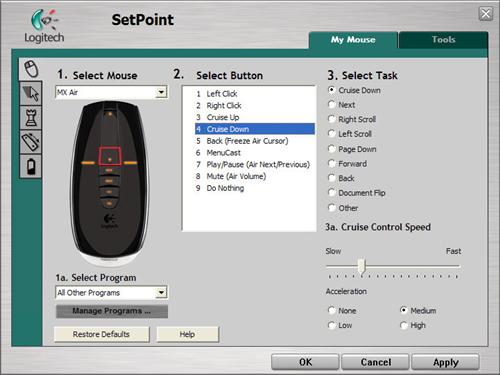Select button 1 Left Click in list

tap(255, 94)
